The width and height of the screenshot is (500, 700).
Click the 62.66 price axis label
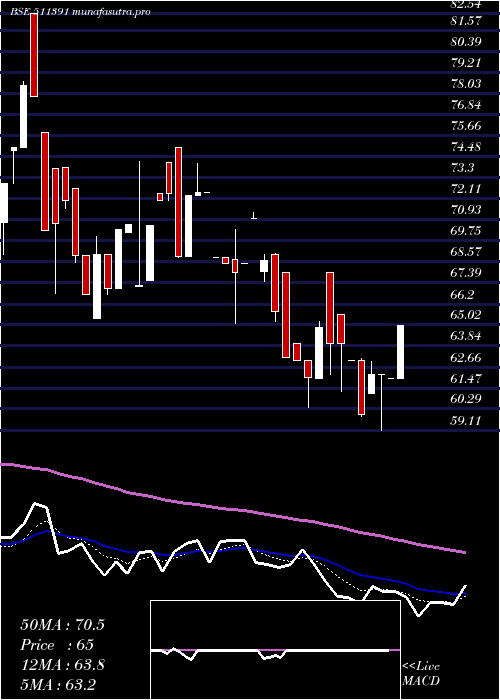click(467, 357)
